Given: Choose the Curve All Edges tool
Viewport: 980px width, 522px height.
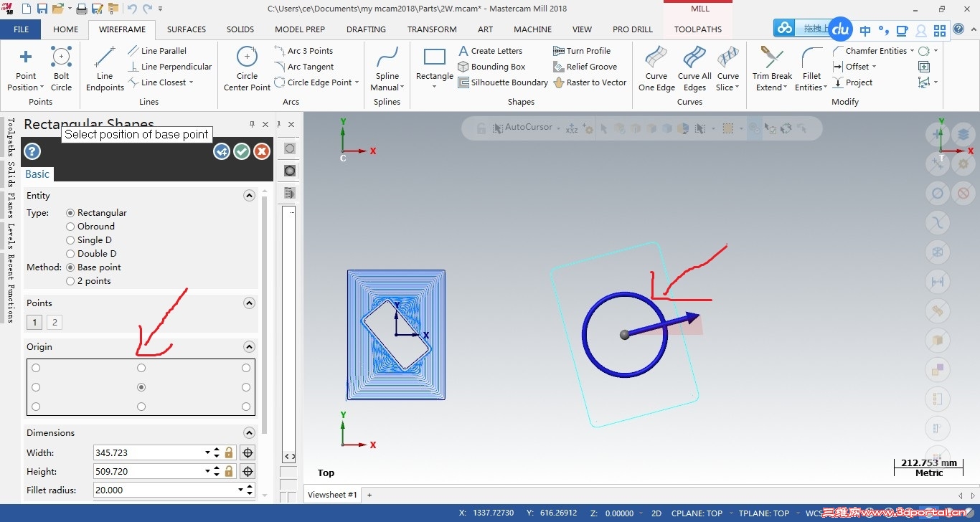Looking at the screenshot, I should [x=694, y=70].
